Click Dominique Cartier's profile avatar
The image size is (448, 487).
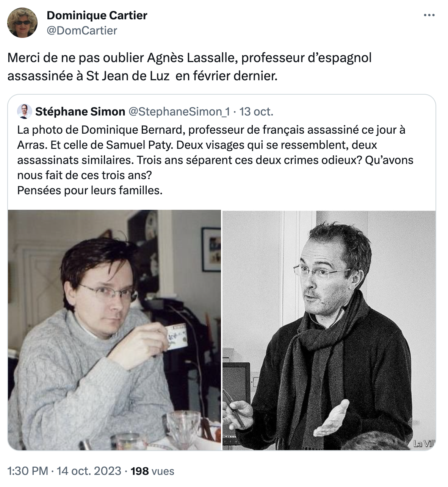tap(22, 23)
